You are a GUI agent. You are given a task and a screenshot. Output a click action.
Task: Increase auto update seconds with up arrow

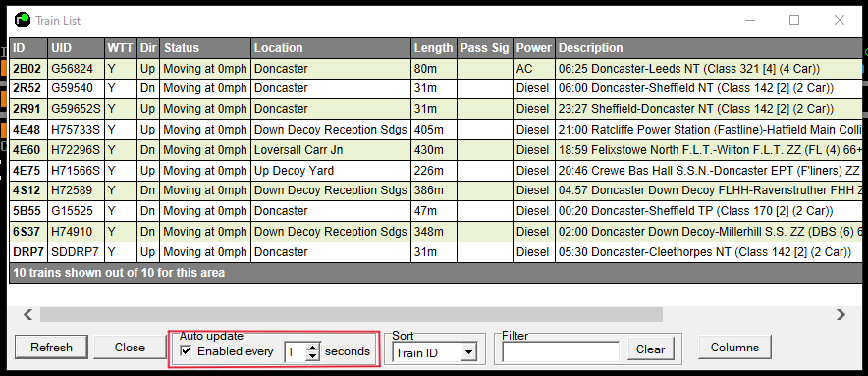coord(313,348)
